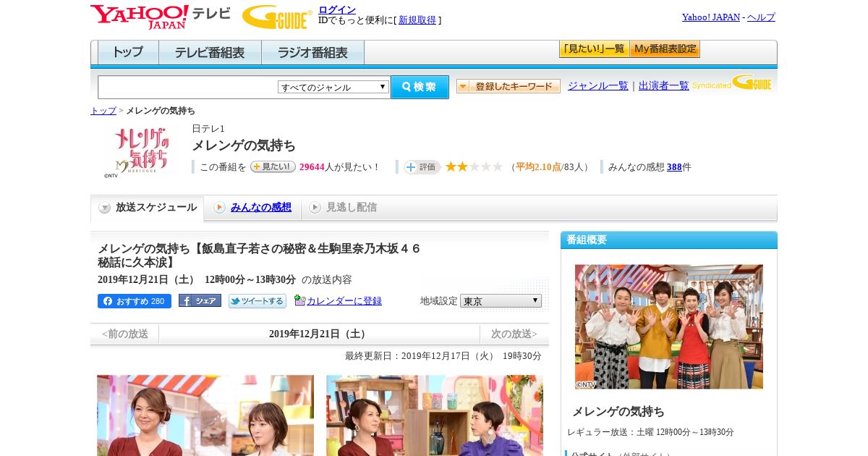Click the 番組概要 cast photo
This screenshot has width=868, height=456.
pos(669,326)
